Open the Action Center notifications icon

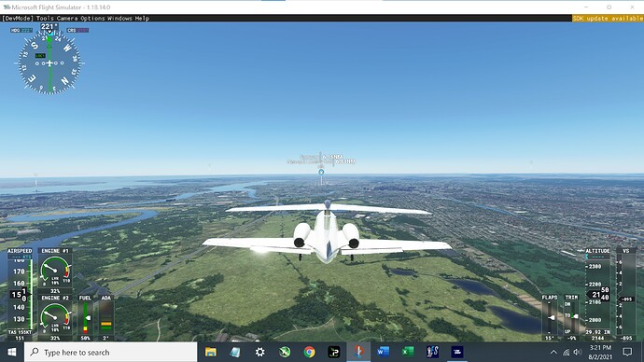627,352
